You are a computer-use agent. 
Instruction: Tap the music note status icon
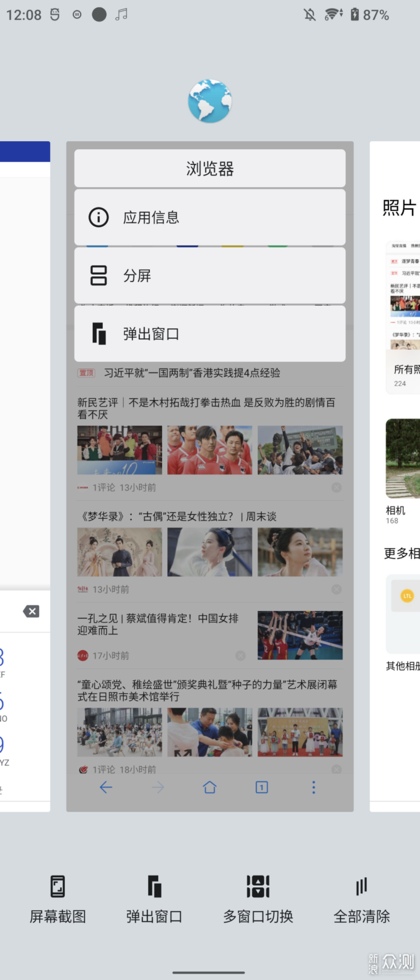(x=121, y=14)
